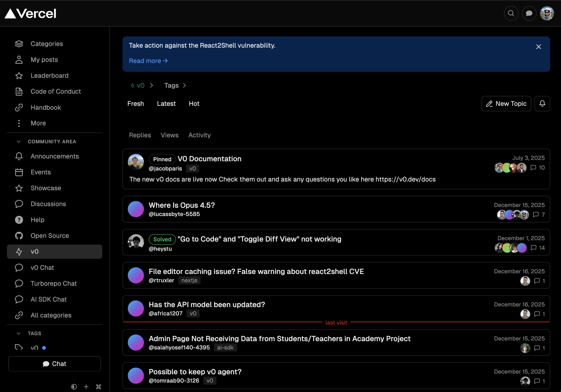The image size is (561, 392).
Task: Collapse the Community Area section
Action: [19, 141]
